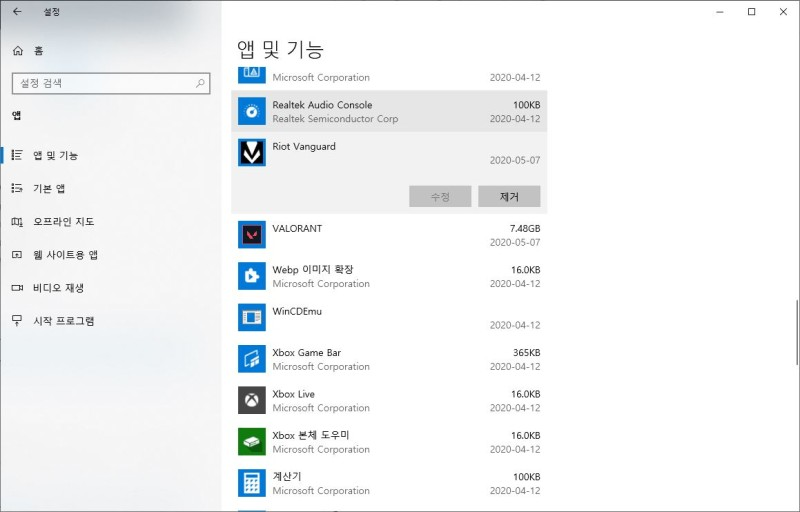Click the Xbox Live app icon
The width and height of the screenshot is (800, 512).
(252, 400)
